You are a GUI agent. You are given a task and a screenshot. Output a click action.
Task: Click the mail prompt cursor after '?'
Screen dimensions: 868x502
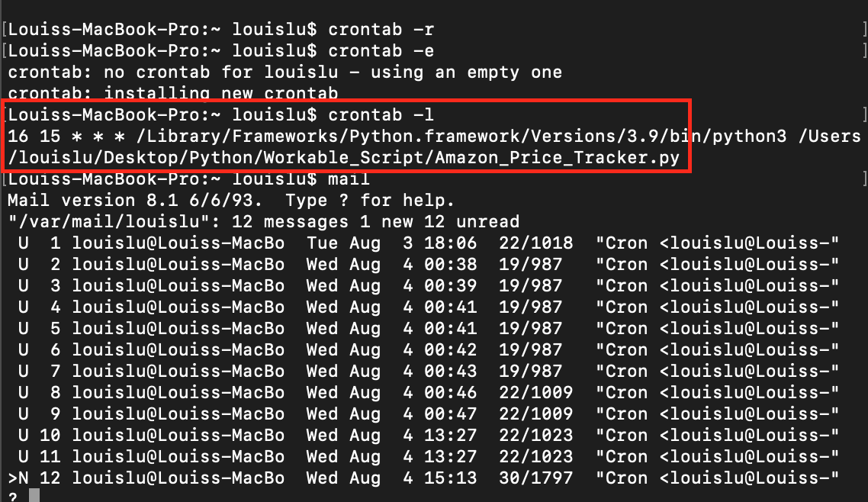(x=34, y=496)
